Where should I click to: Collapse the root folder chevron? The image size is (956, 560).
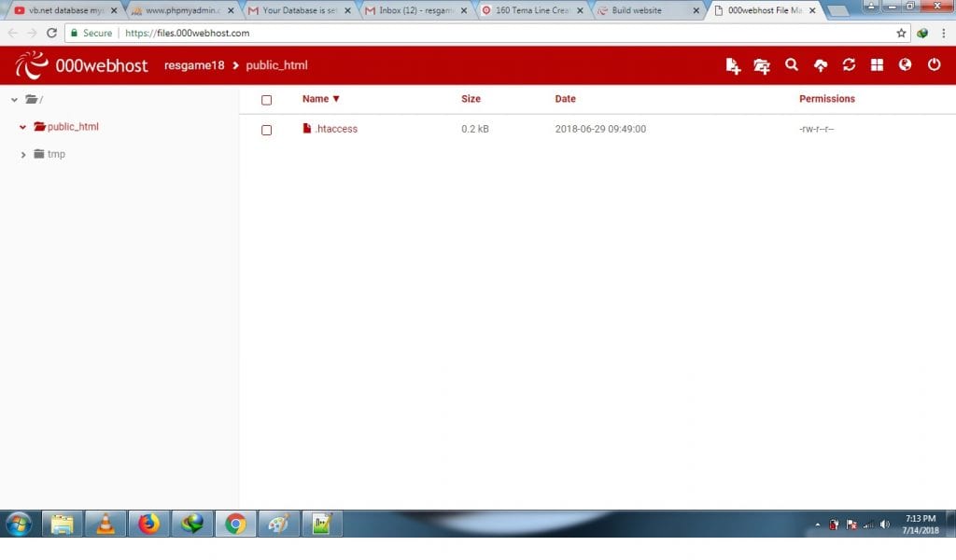click(x=14, y=99)
